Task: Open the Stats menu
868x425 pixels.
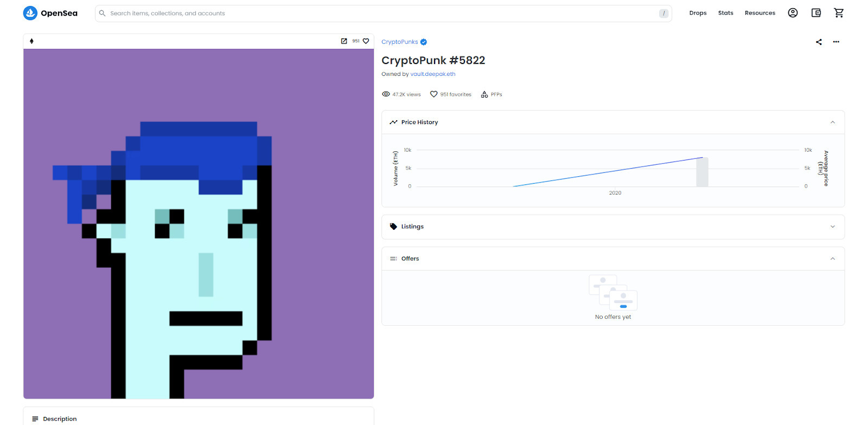Action: (x=725, y=13)
